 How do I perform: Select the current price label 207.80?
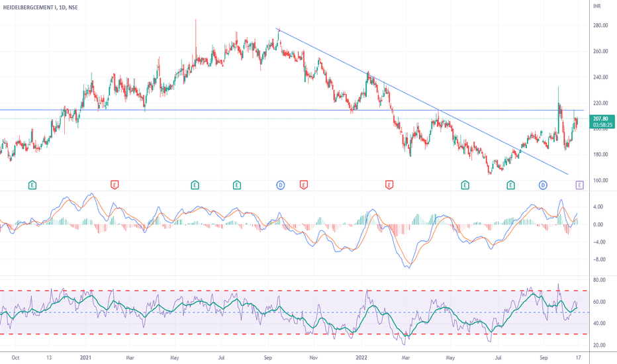coord(600,118)
